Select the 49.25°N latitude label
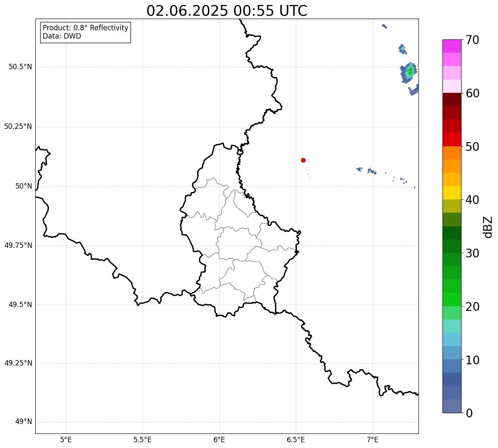The width and height of the screenshot is (498, 448). 18,363
